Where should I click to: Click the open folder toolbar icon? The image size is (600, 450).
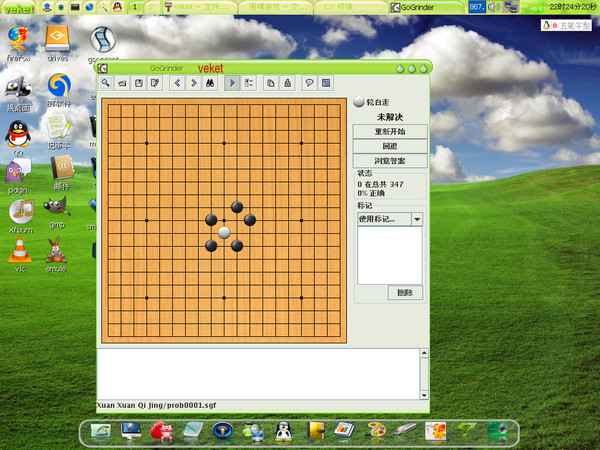pyautogui.click(x=122, y=83)
